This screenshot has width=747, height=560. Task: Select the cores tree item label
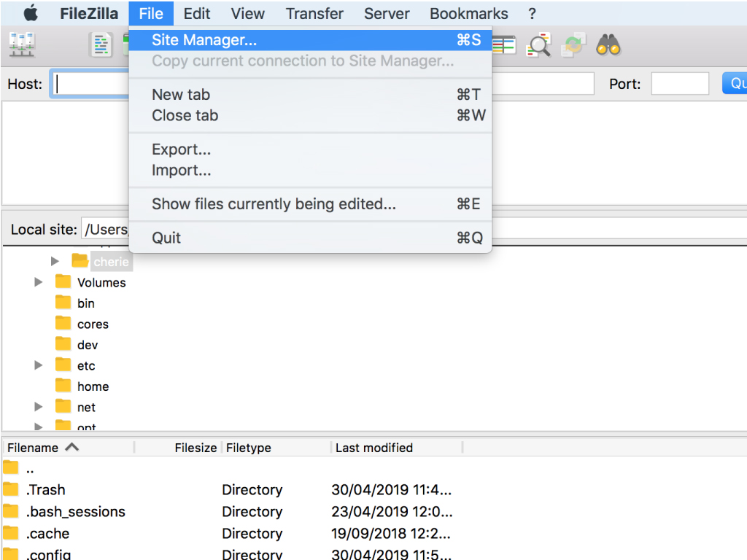pos(93,324)
